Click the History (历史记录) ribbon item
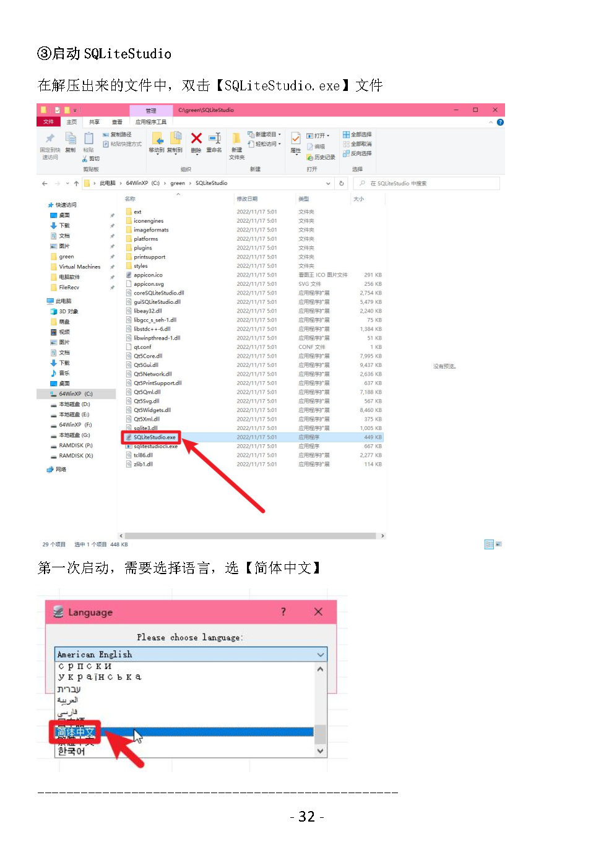This screenshot has height=868, width=614. click(x=321, y=157)
